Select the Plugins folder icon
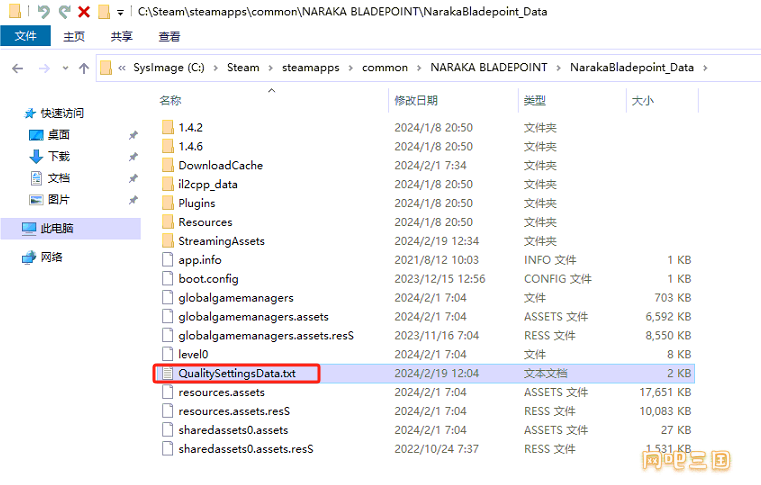 [167, 203]
